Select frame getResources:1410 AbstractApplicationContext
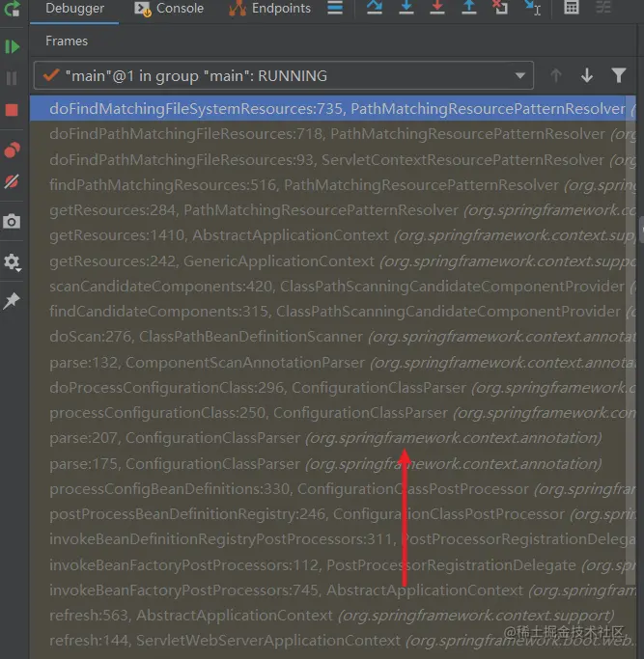 click(x=332, y=235)
